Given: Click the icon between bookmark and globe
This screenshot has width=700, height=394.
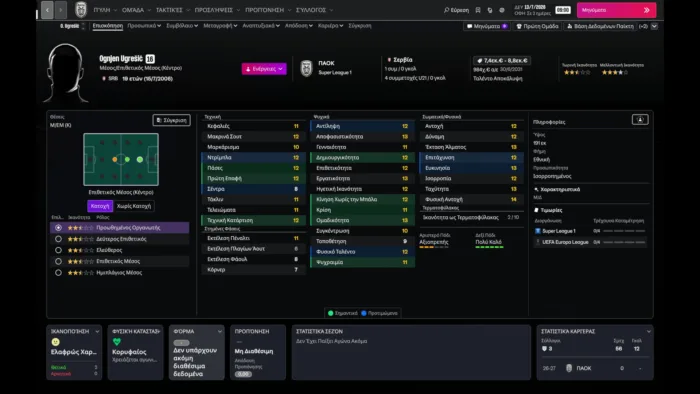Looking at the screenshot, I should (x=490, y=10).
